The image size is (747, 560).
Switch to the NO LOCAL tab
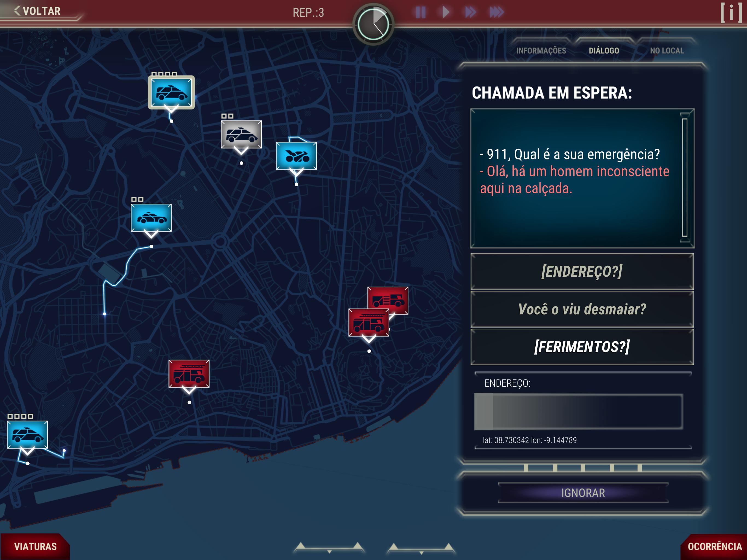point(667,51)
